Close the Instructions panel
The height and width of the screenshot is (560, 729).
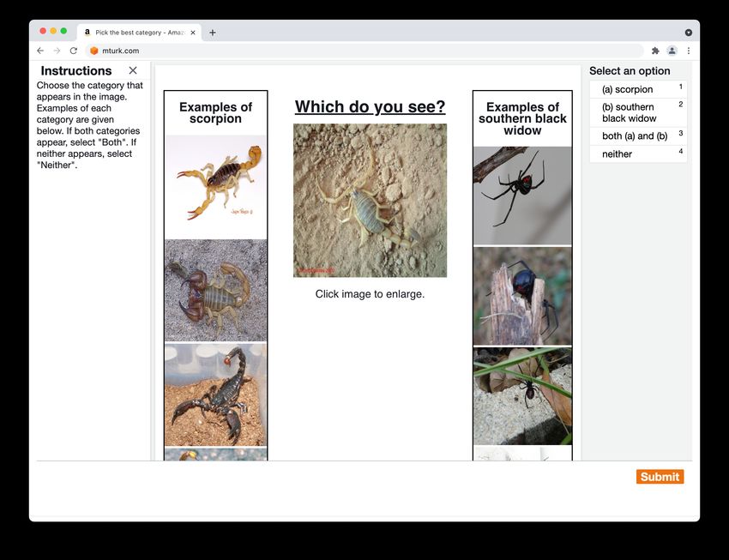click(x=133, y=70)
